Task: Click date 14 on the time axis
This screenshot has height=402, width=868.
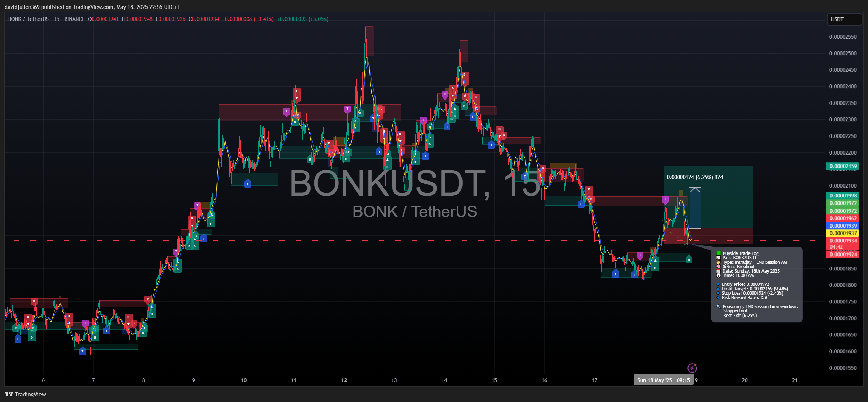Action: click(444, 380)
